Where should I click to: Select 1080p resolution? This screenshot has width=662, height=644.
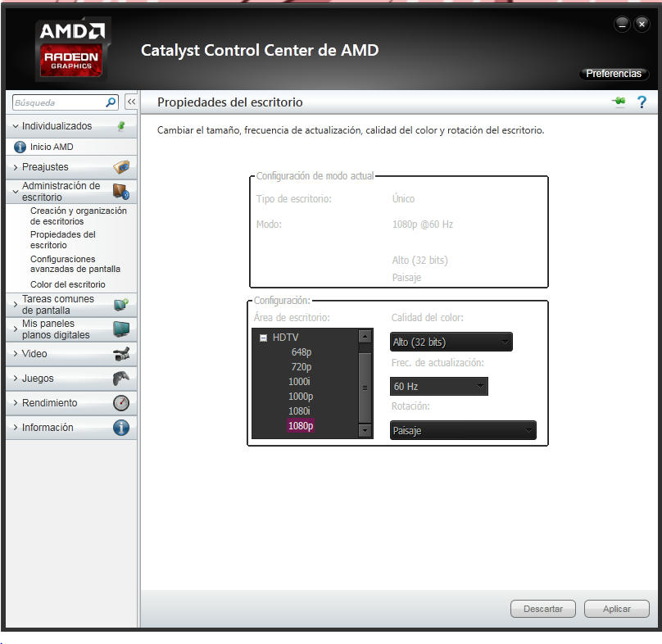(x=301, y=426)
